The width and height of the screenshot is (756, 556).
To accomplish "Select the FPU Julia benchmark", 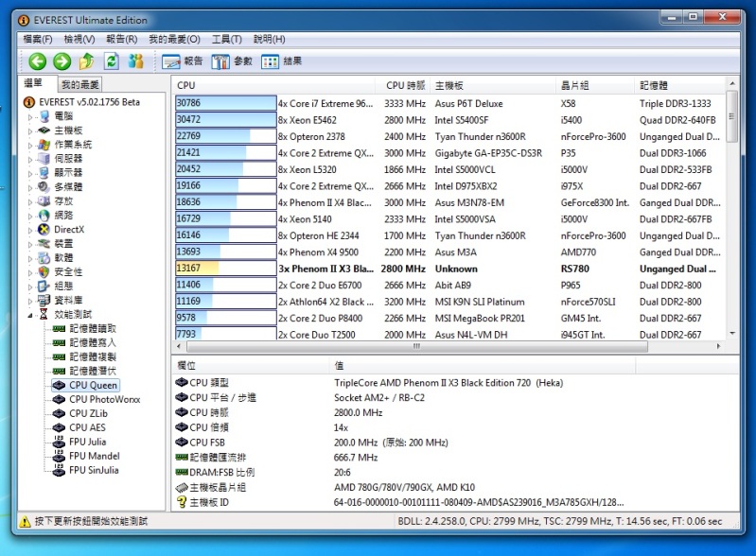I will coord(87,442).
